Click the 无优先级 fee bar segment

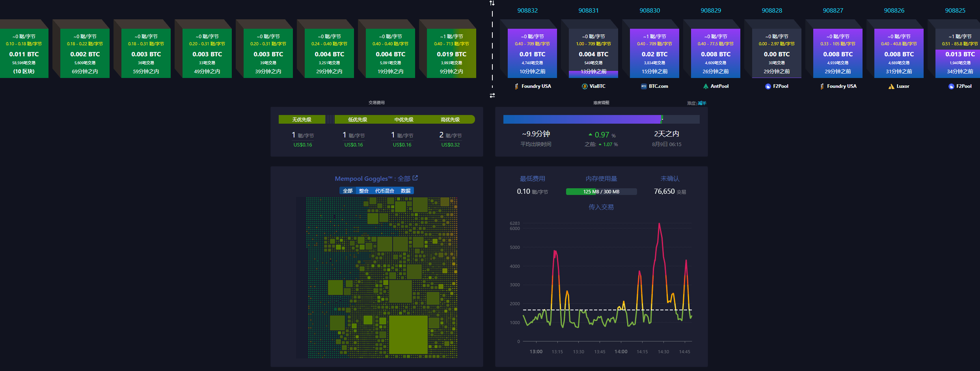point(302,119)
